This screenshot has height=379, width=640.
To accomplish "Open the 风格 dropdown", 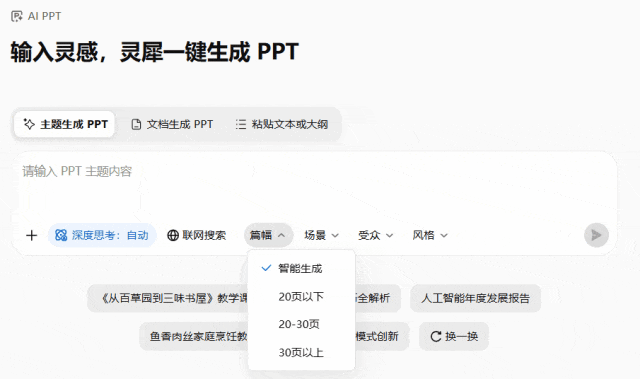I will [430, 235].
